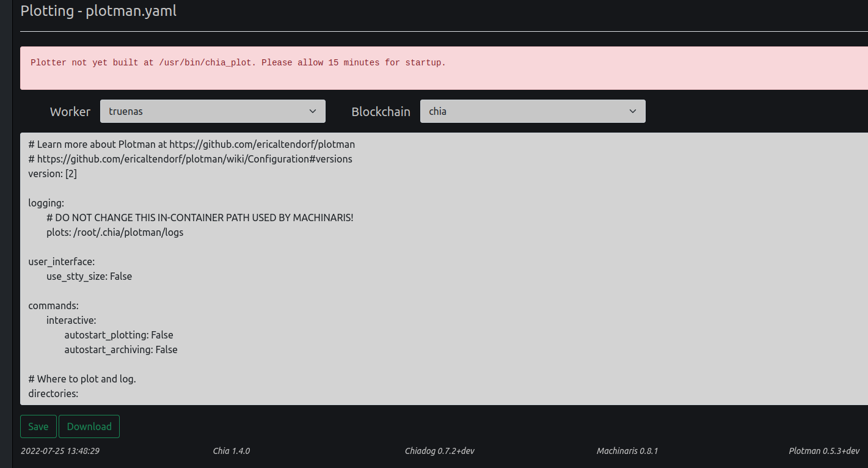868x468 pixels.
Task: Click the 'DO NOT CHANGE THIS IN-CONTAINER PATH' comment
Action: (200, 218)
